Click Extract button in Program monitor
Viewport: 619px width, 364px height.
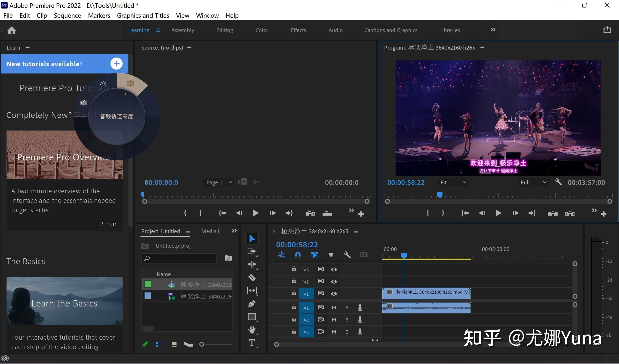click(570, 213)
